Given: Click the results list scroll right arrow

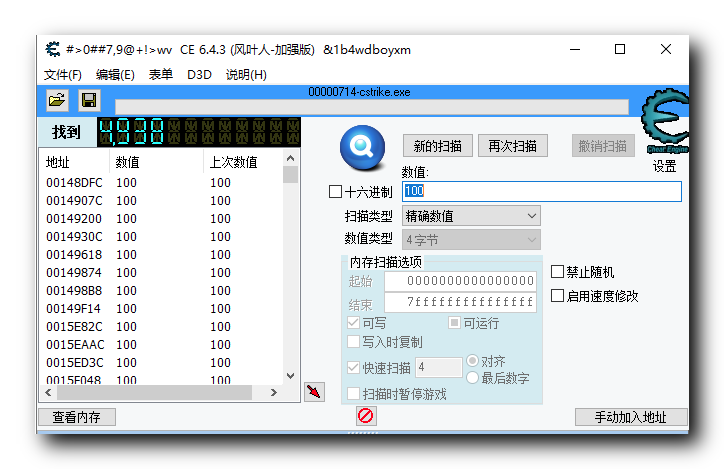Looking at the screenshot, I should click(274, 392).
